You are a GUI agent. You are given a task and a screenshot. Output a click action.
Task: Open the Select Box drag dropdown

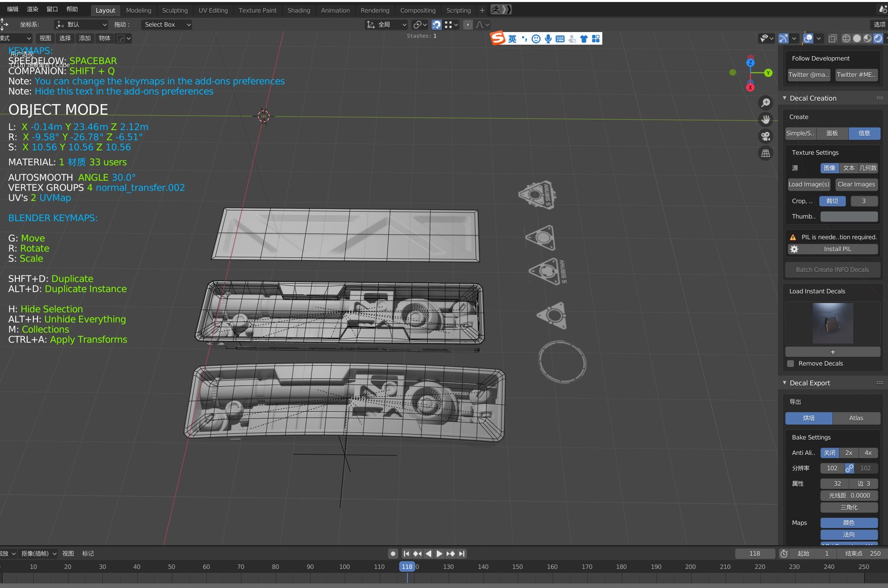pos(167,24)
